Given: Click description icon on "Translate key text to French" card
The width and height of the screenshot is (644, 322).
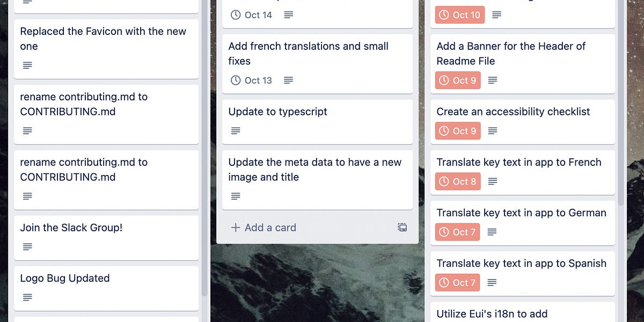Looking at the screenshot, I should [x=492, y=181].
